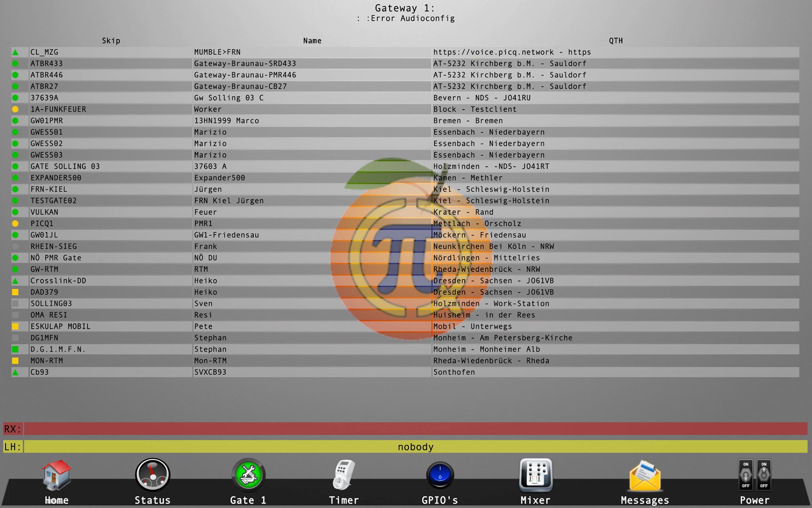The image size is (812, 508).
Task: Open the Status gauge page
Action: 153,482
